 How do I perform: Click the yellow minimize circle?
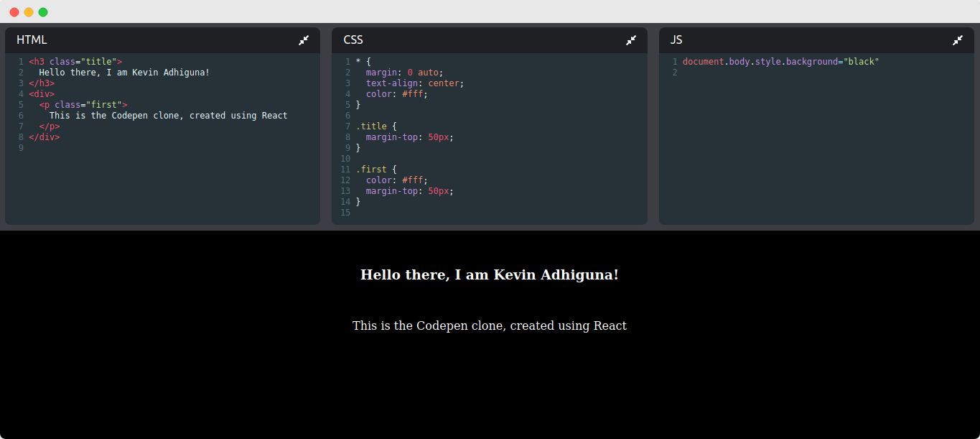28,11
